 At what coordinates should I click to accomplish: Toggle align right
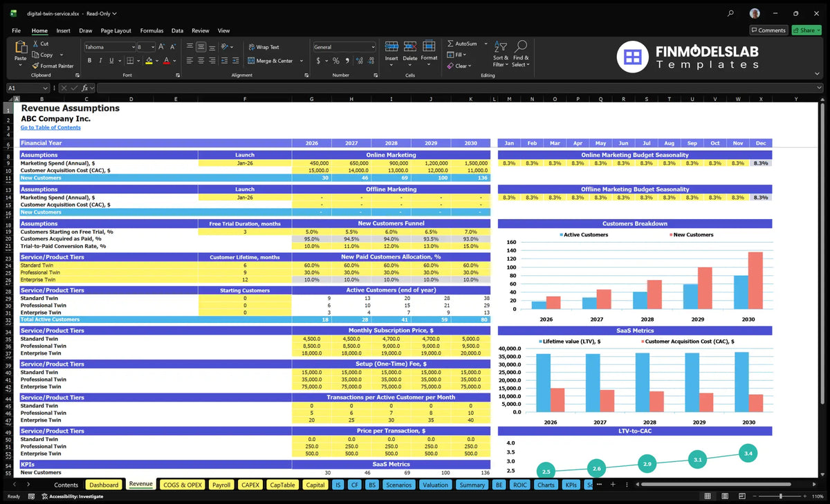(x=213, y=61)
